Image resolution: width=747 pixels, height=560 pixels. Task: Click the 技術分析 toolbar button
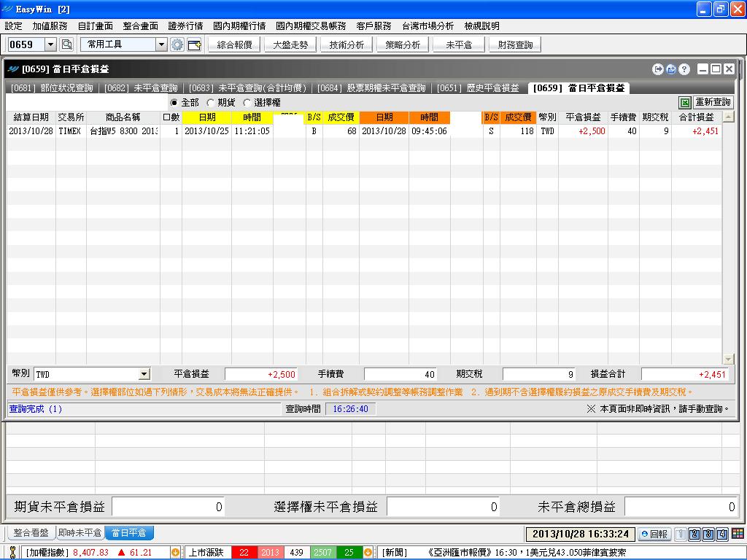347,44
